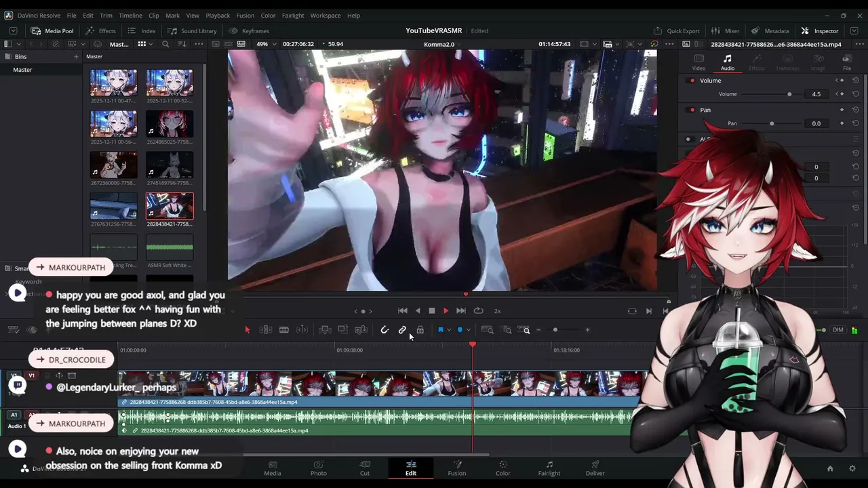Viewport: 868px width, 488px height.
Task: Reset the Pan section
Action: tap(856, 110)
